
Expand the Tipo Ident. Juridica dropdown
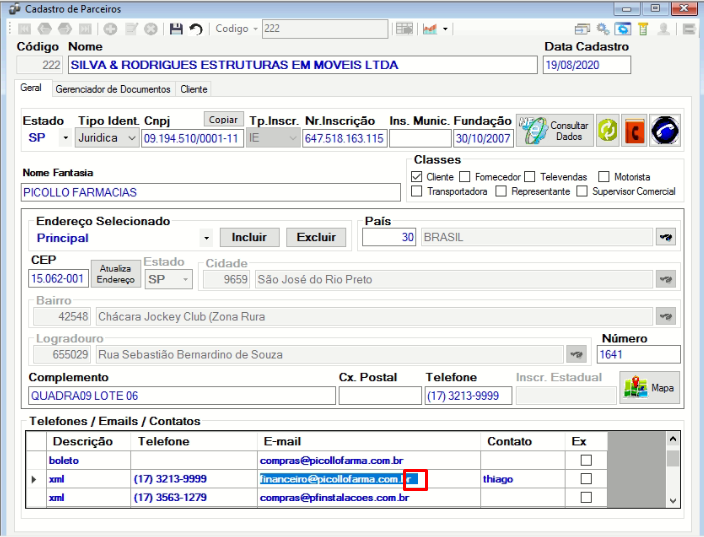(132, 138)
